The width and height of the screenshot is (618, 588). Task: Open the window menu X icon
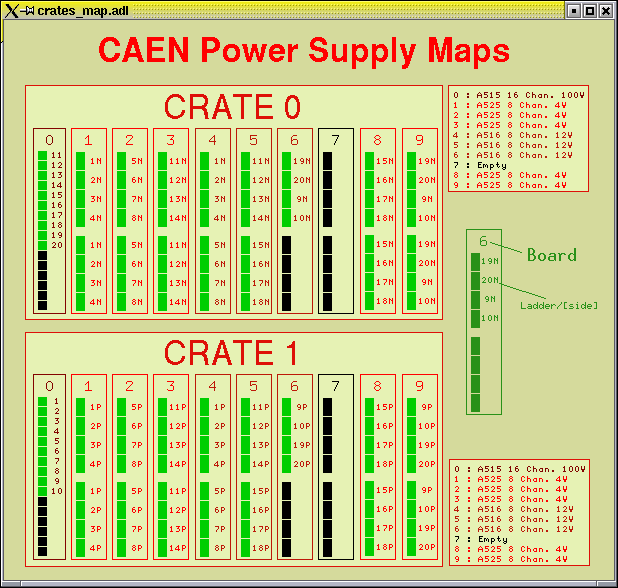pos(12,11)
